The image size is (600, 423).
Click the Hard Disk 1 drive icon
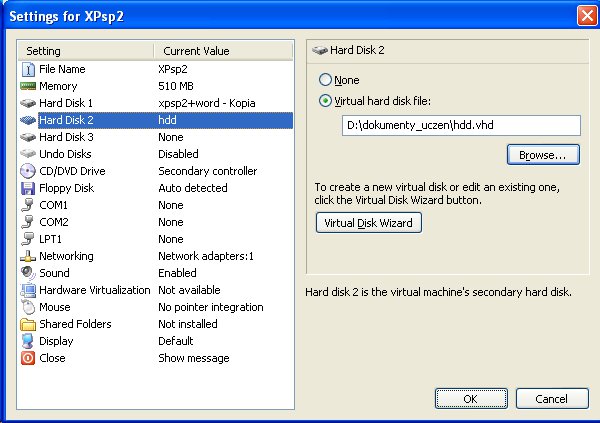[28, 103]
